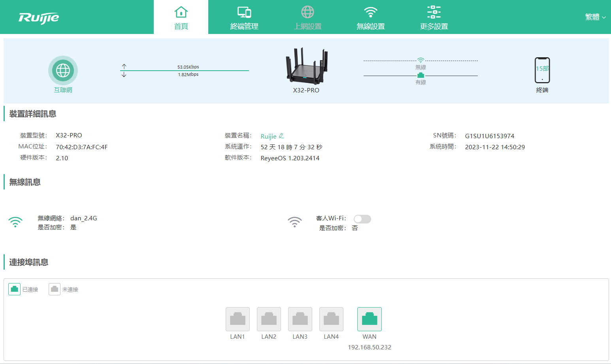Click the WAN port showing 192.168.50.232
This screenshot has height=364, width=611.
point(369,319)
